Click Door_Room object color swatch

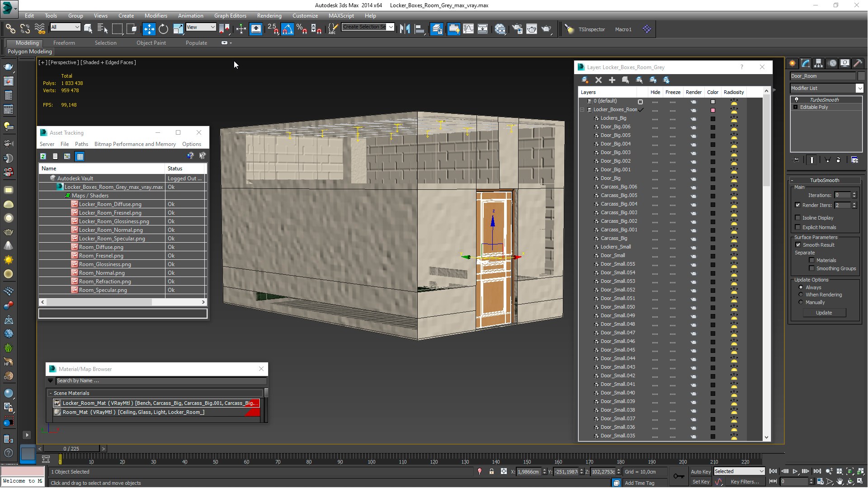pos(861,76)
